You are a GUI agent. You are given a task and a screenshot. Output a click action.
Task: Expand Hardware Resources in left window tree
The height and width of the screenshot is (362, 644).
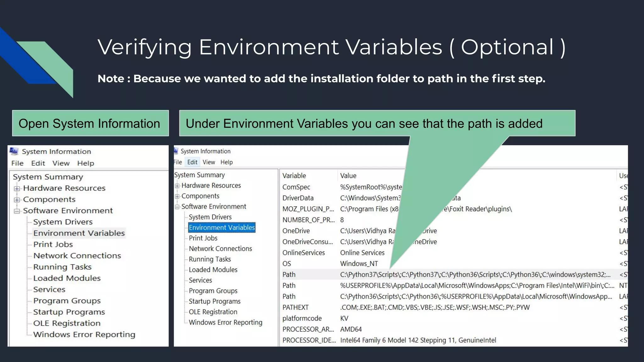17,189
